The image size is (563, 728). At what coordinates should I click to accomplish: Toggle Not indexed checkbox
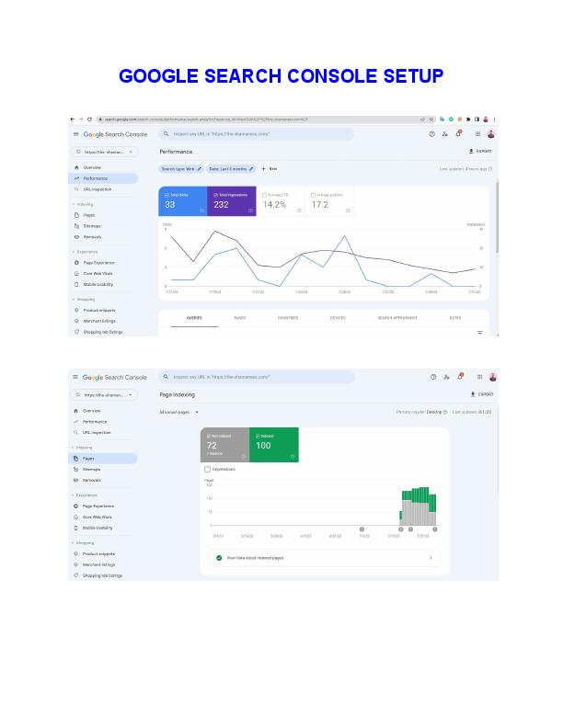click(x=209, y=436)
